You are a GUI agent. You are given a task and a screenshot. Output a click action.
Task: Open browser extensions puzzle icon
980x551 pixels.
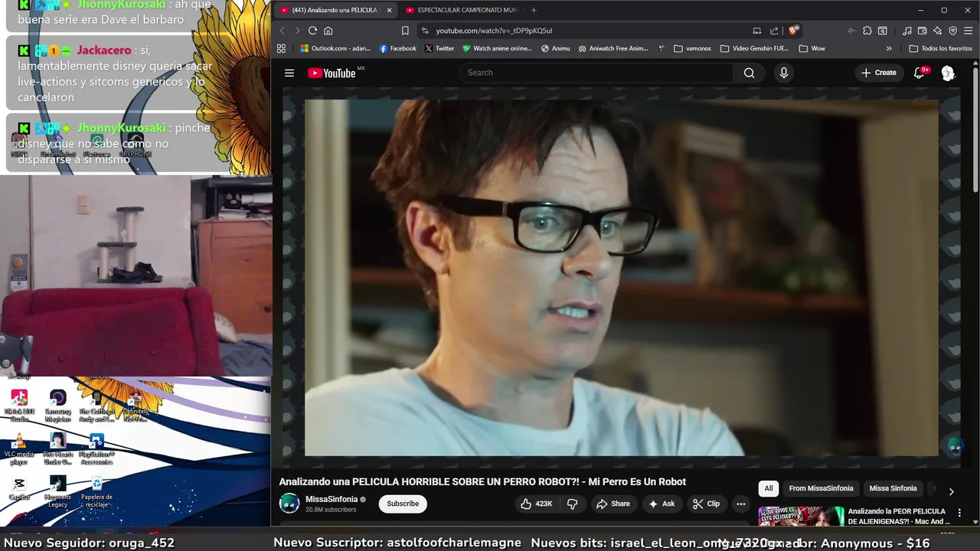pyautogui.click(x=867, y=31)
